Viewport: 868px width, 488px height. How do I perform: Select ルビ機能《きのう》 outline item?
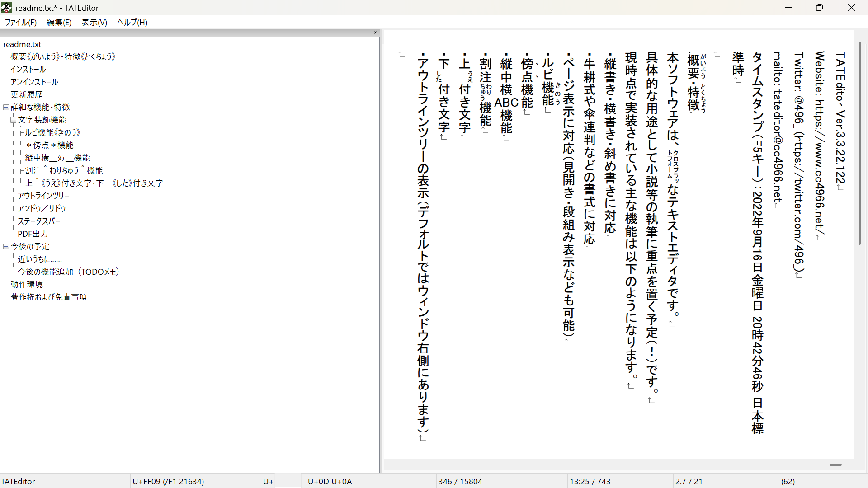pos(52,132)
